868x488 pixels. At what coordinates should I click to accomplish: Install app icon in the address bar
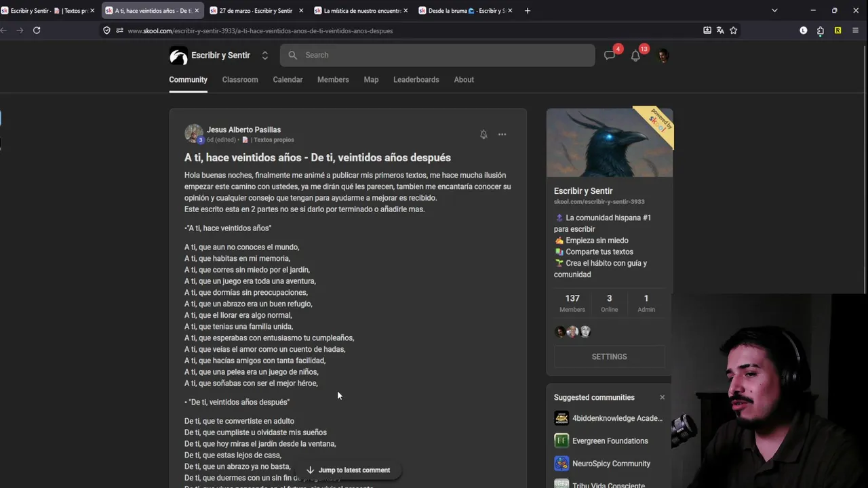[x=707, y=30]
